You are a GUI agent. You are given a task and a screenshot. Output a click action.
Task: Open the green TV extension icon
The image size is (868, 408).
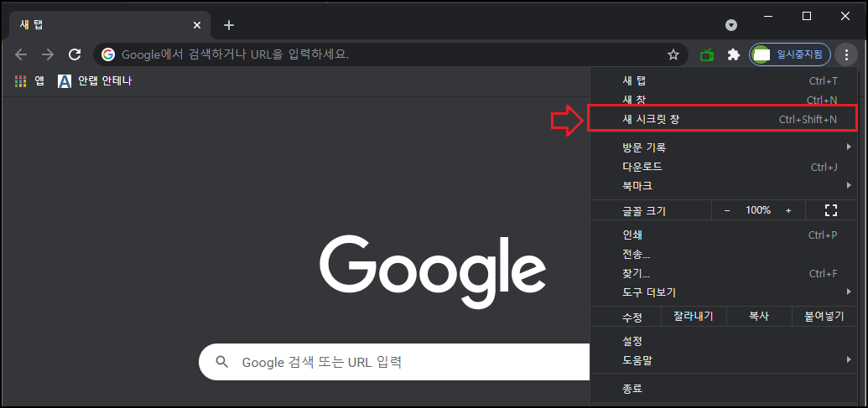(706, 54)
